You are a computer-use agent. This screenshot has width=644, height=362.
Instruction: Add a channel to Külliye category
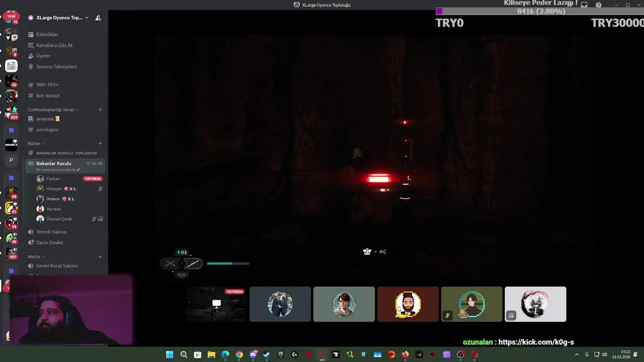[x=100, y=143]
